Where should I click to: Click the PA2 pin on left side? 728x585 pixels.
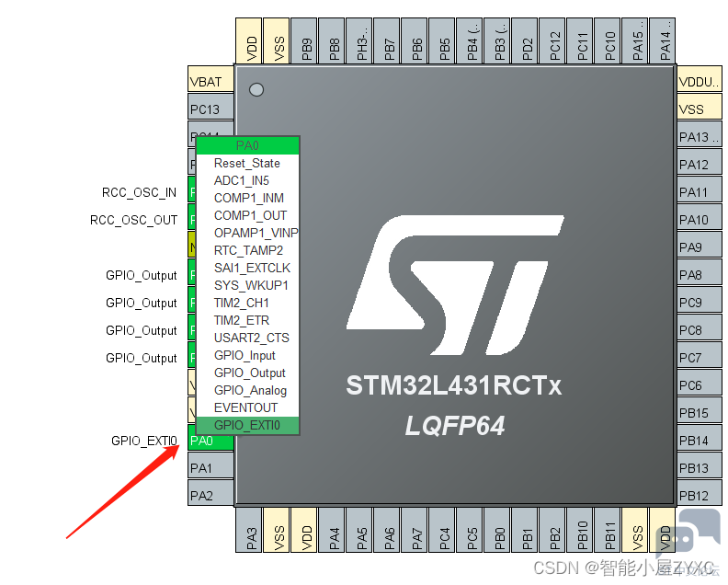pos(210,492)
